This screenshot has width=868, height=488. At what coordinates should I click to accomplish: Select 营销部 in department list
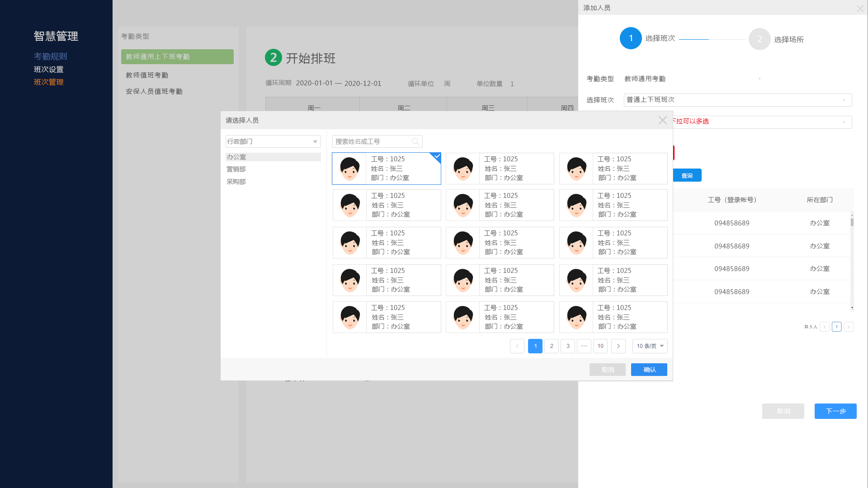pyautogui.click(x=236, y=169)
